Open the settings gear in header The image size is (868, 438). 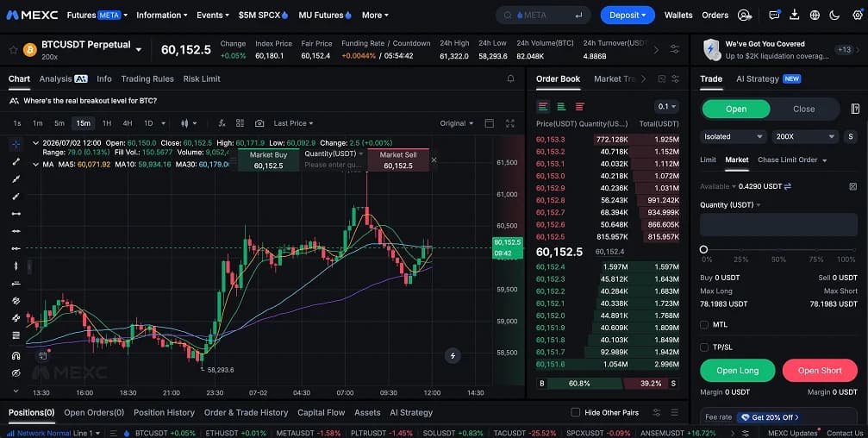[x=858, y=15]
